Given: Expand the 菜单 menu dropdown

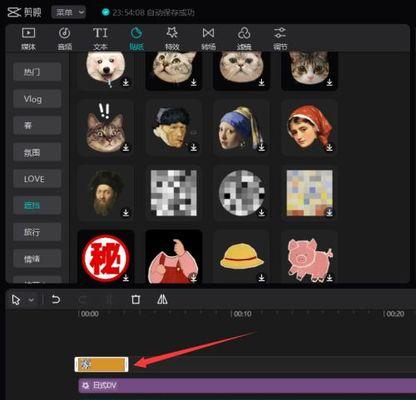Looking at the screenshot, I should (x=69, y=13).
